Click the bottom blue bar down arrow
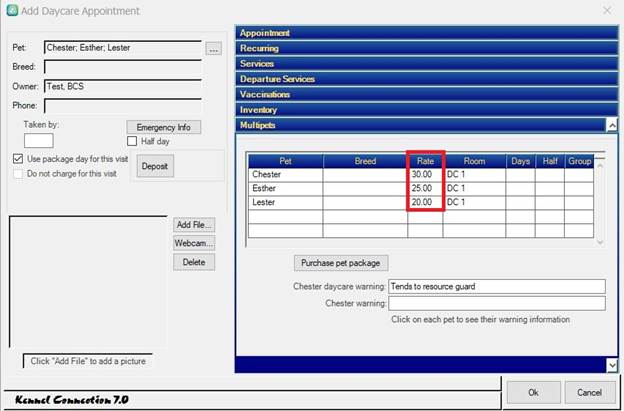Viewport: 624px width, 411px height. 611,366
